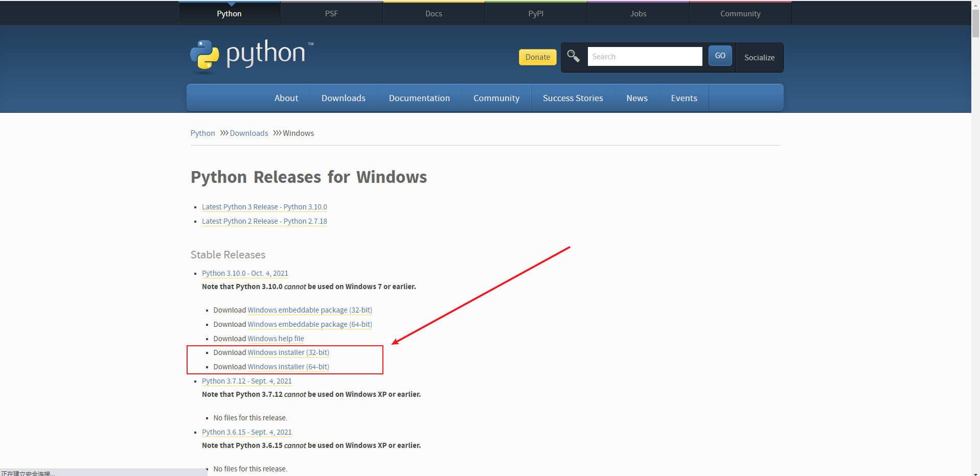Go to Downloads breadcrumb link

click(249, 133)
